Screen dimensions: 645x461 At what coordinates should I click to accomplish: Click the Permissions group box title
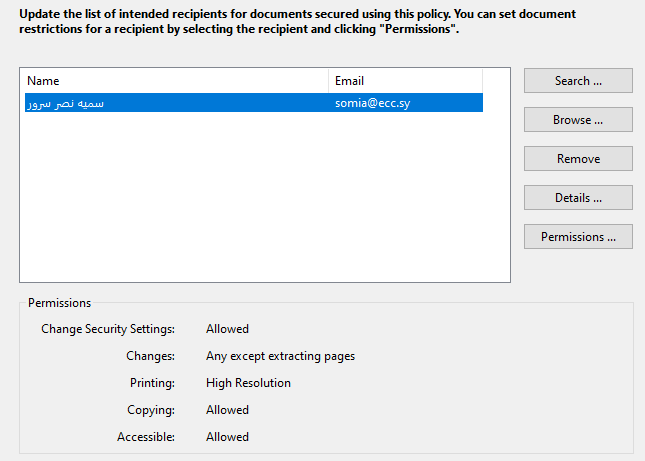click(x=59, y=303)
